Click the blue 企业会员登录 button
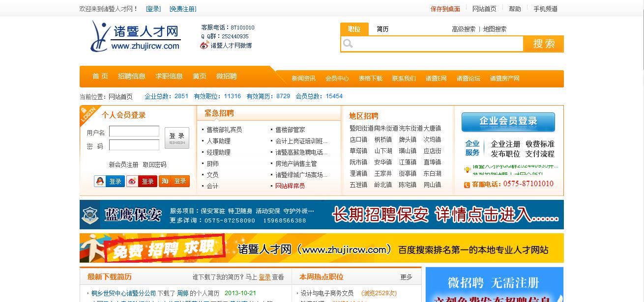644x302 pixels. click(x=508, y=122)
